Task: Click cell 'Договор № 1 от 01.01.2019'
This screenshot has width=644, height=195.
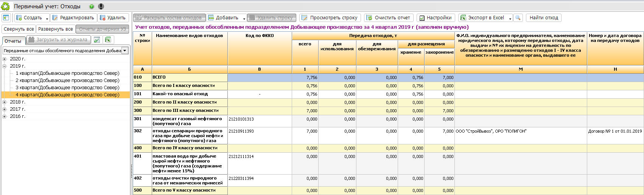Action: tap(615, 136)
